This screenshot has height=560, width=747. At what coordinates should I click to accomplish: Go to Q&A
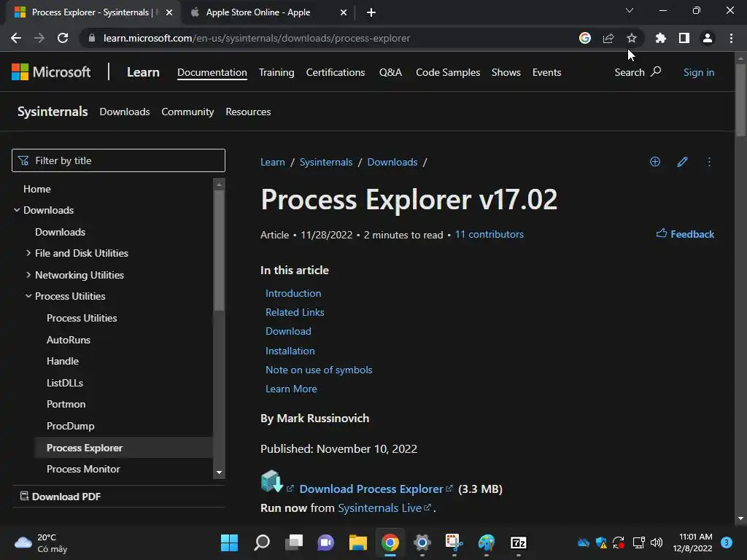point(390,72)
